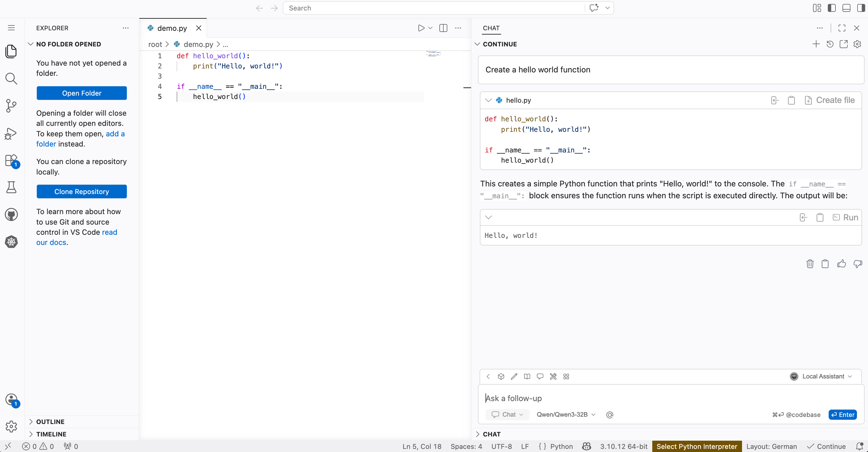This screenshot has height=452, width=868.
Task: Give thumbs up to the response
Action: [841, 264]
